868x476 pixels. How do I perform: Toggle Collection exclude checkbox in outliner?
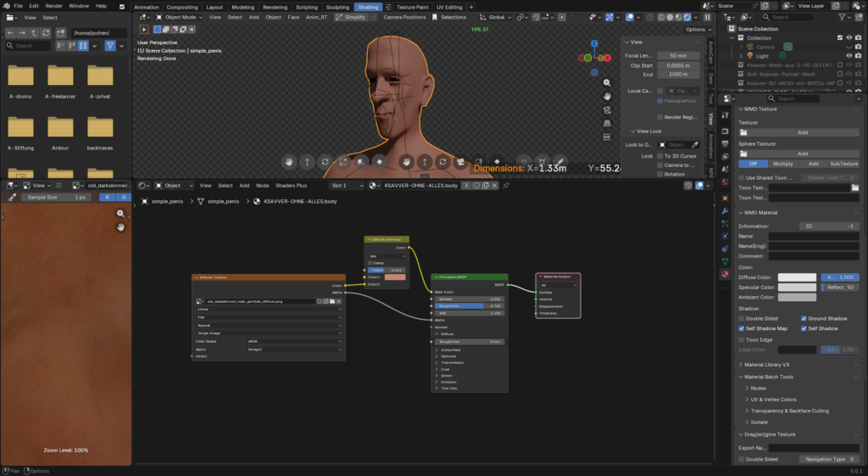click(x=840, y=37)
